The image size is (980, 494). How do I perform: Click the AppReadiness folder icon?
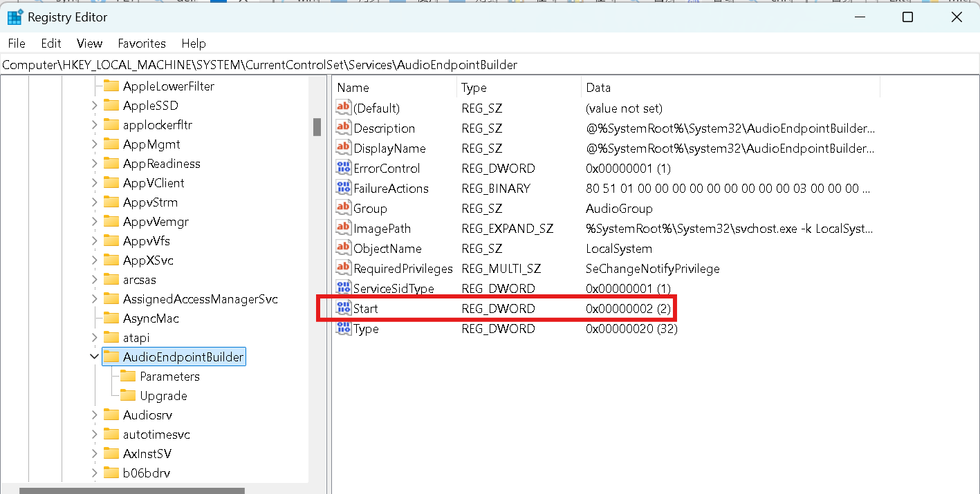[111, 164]
